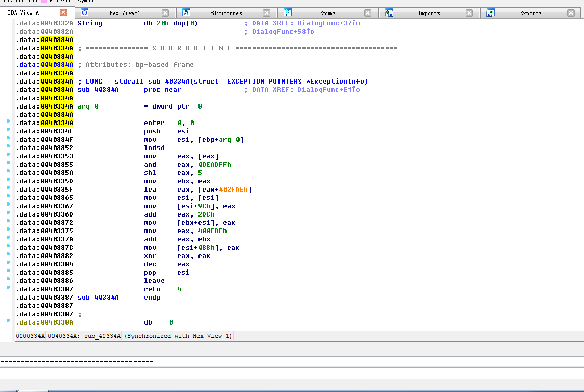
Task: Toggle breakpoint dot at address 0040338A
Action: [8, 320]
